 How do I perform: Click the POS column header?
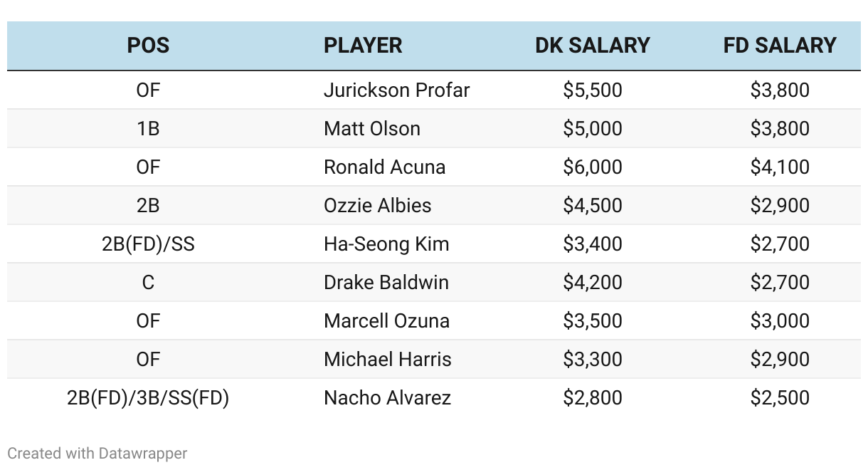[x=148, y=46]
